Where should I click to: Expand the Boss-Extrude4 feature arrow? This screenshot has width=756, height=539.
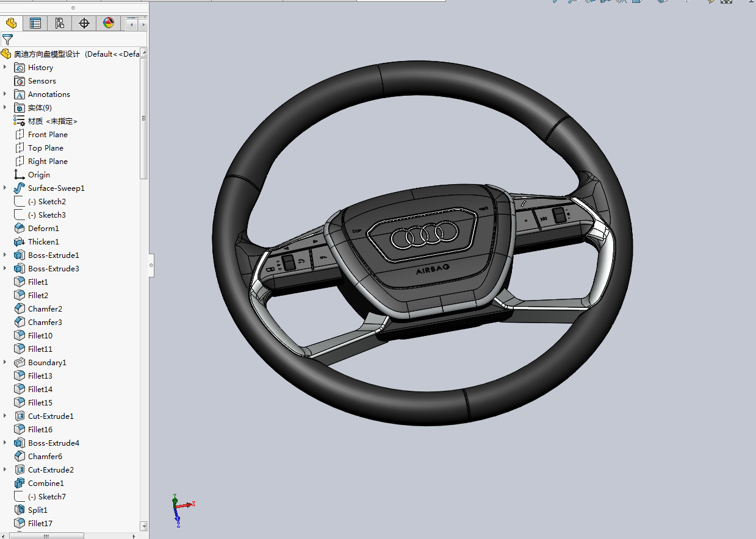(5, 443)
